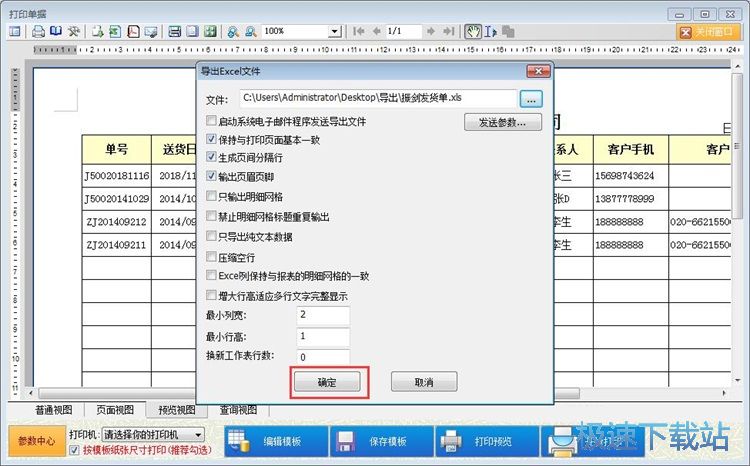Click the export to PDF icon
This screenshot has width=750, height=466.
[133, 32]
